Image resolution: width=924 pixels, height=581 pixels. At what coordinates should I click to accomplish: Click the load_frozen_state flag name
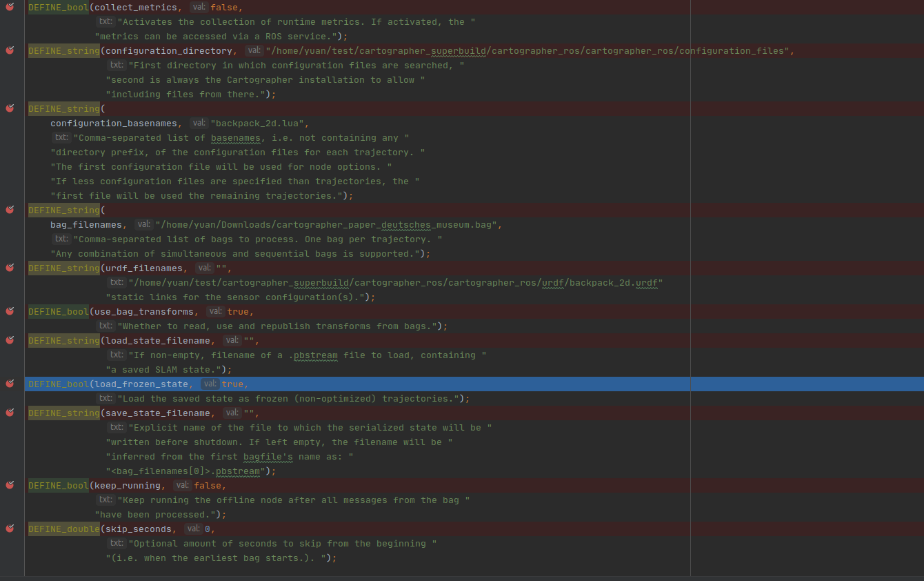point(141,384)
